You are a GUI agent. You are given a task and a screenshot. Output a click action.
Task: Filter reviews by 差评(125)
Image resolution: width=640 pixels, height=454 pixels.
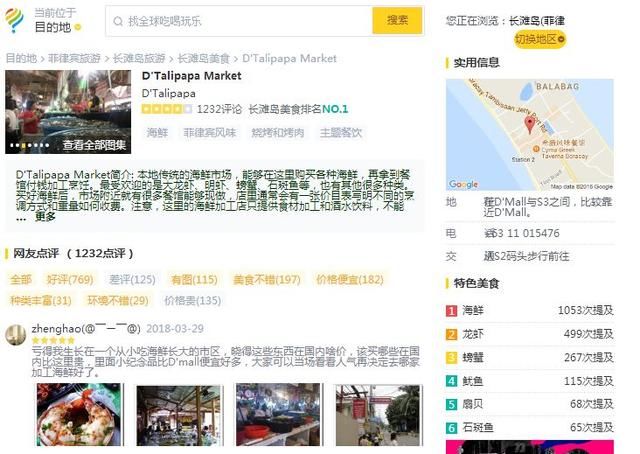[132, 280]
